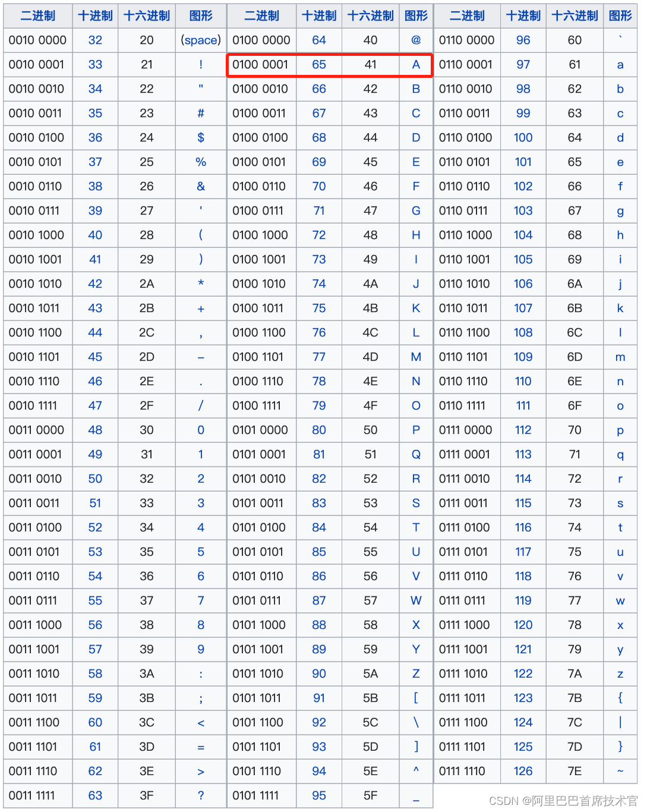647x812 pixels.
Task: Click the character link P
Action: pyautogui.click(x=416, y=430)
